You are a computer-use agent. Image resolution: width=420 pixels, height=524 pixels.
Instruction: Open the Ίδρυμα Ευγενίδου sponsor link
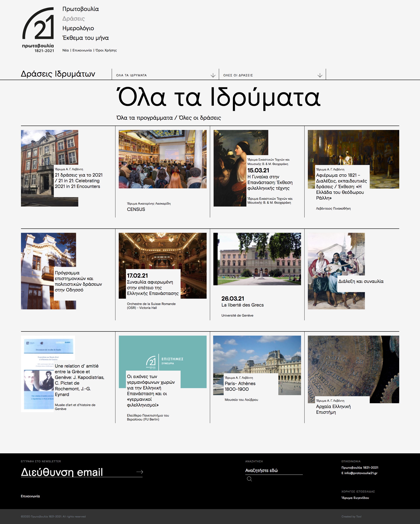click(x=355, y=498)
